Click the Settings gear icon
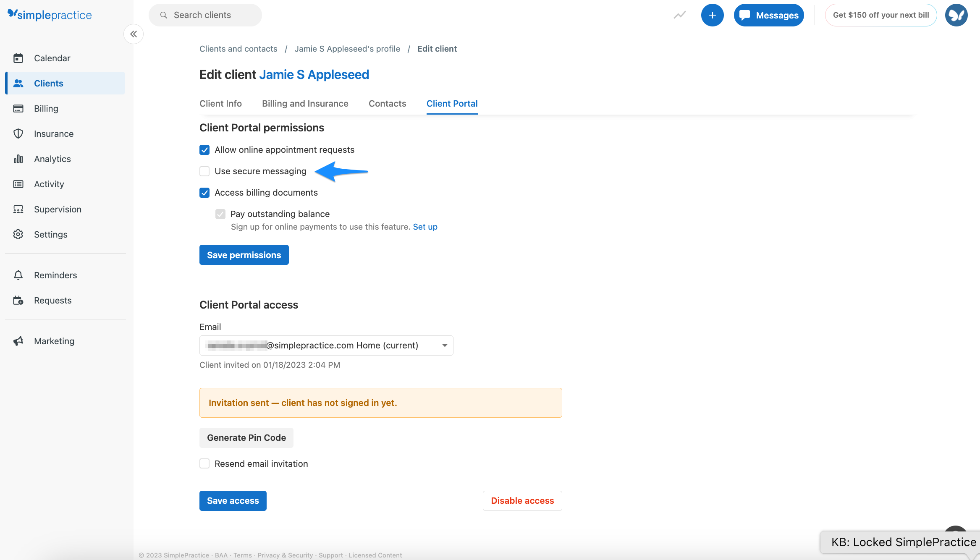The image size is (980, 560). [x=18, y=234]
